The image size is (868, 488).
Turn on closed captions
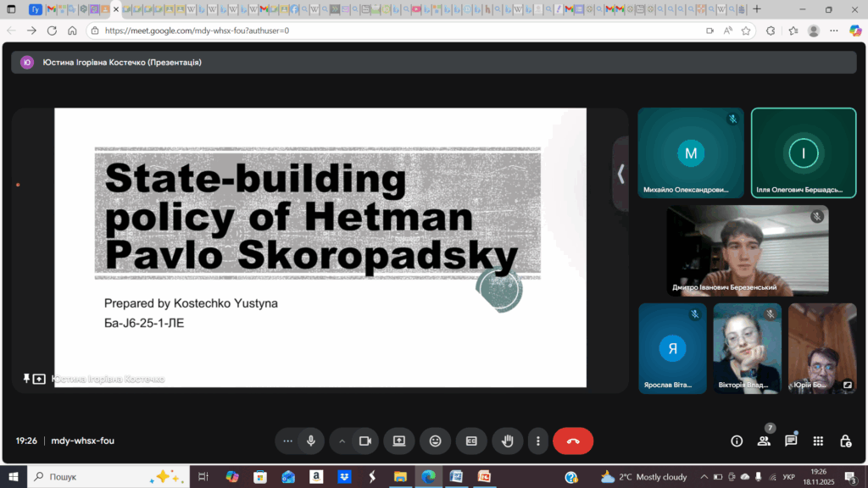[x=471, y=441]
